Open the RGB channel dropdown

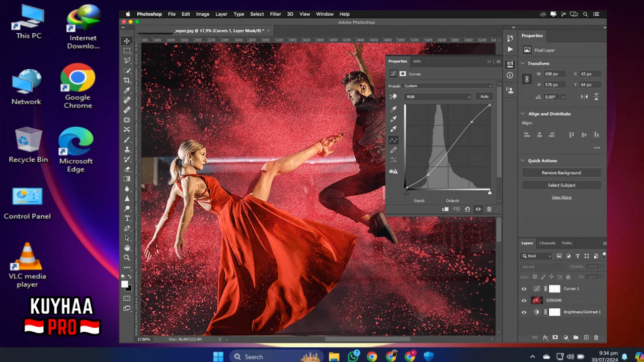(x=438, y=97)
